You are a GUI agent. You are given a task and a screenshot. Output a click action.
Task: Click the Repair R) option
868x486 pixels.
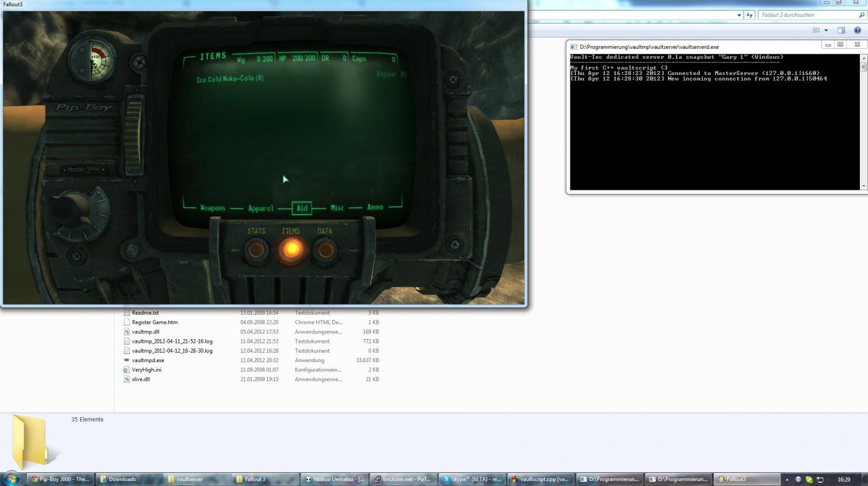(391, 74)
